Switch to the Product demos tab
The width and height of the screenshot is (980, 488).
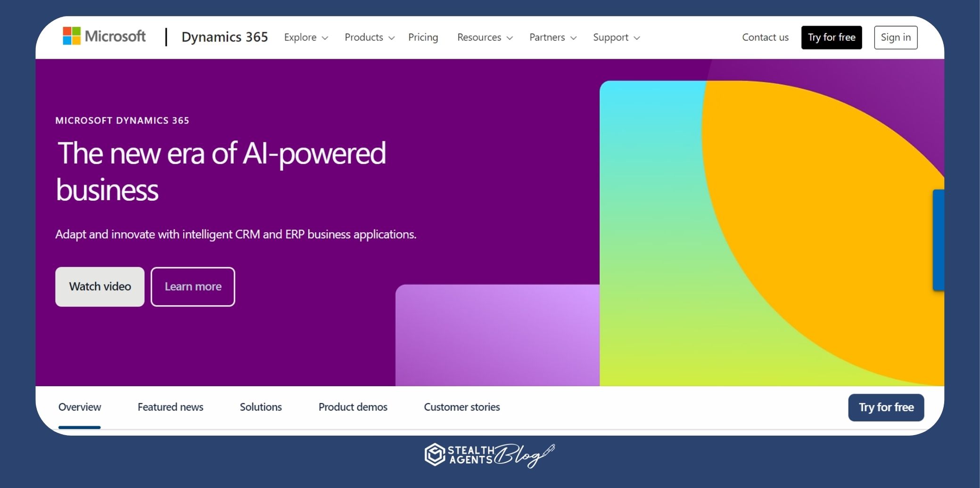point(353,407)
